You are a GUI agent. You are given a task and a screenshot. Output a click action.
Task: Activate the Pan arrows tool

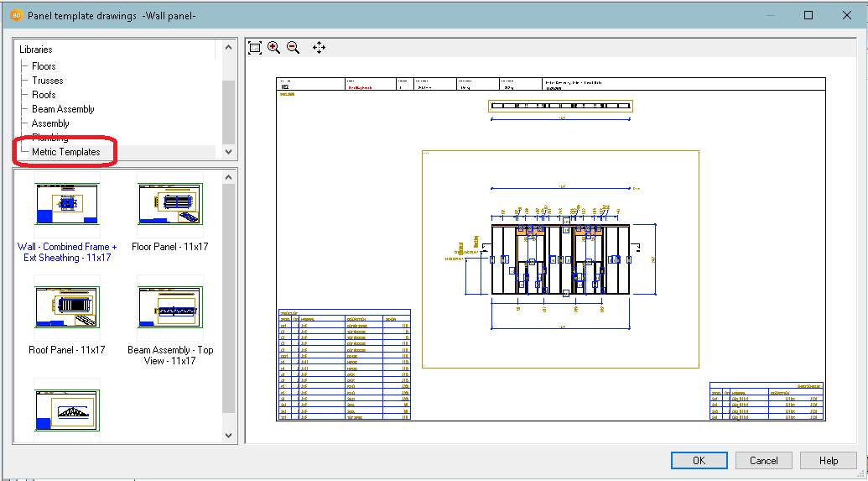click(x=319, y=48)
